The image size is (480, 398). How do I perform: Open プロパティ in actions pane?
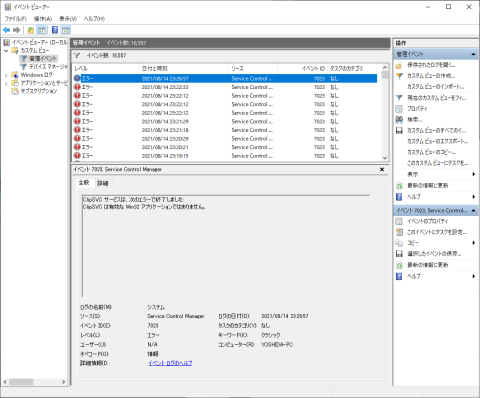(417, 108)
